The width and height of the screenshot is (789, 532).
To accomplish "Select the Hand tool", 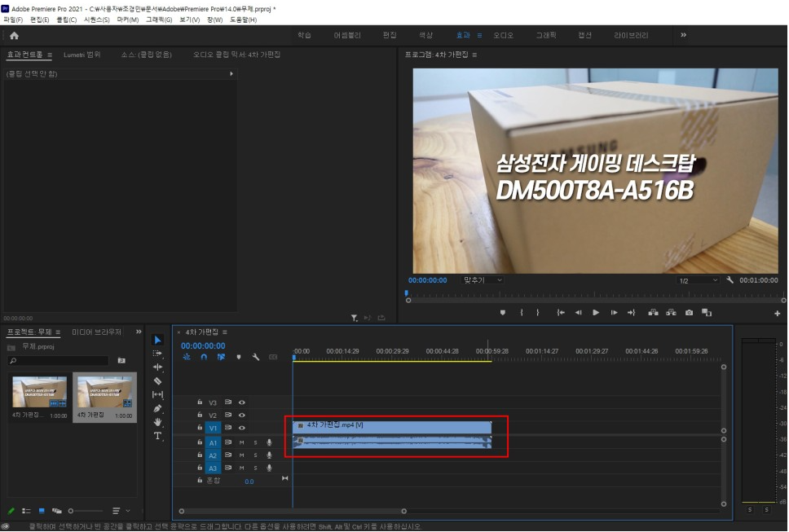I will [157, 422].
